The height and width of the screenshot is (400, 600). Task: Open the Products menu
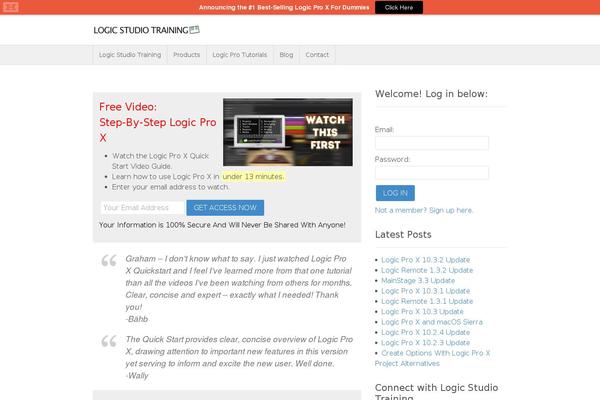[186, 55]
